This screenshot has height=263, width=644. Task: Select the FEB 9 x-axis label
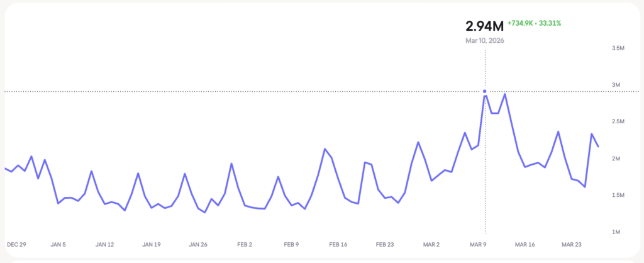point(291,244)
